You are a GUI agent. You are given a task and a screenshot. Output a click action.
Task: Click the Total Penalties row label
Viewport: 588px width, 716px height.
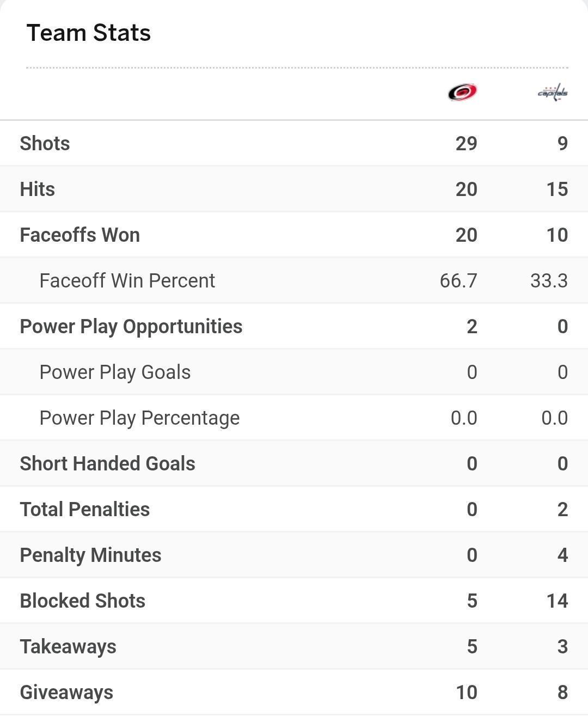coord(84,509)
